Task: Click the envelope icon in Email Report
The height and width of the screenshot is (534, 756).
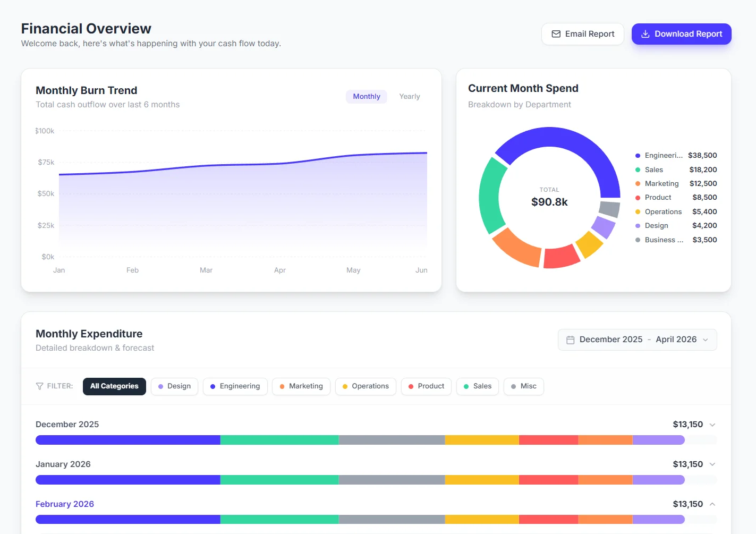Action: pos(556,33)
